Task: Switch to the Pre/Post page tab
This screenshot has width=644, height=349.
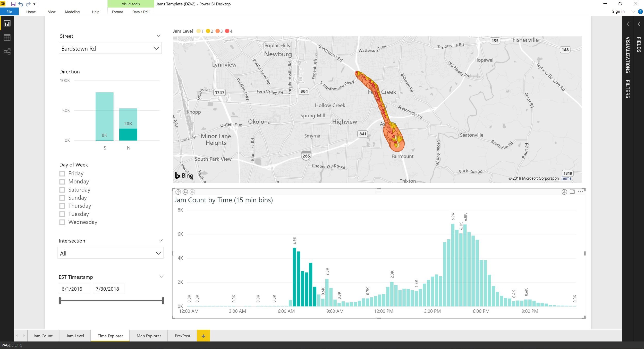Action: (x=182, y=336)
